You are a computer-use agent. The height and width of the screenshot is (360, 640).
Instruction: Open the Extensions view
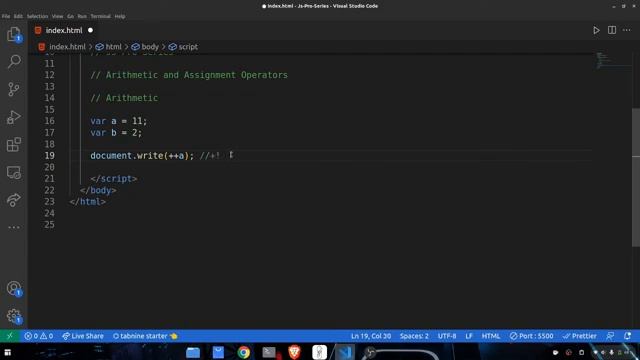(x=13, y=144)
